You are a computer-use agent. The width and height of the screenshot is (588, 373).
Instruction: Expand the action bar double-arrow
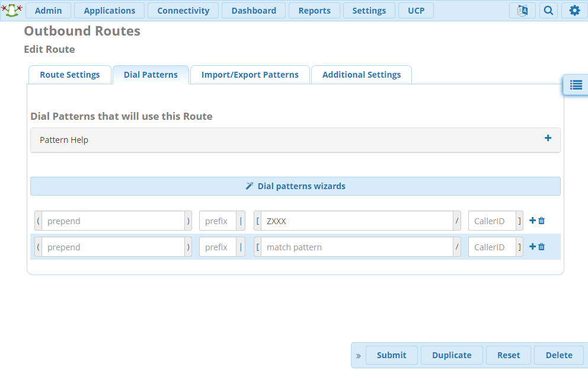point(358,356)
